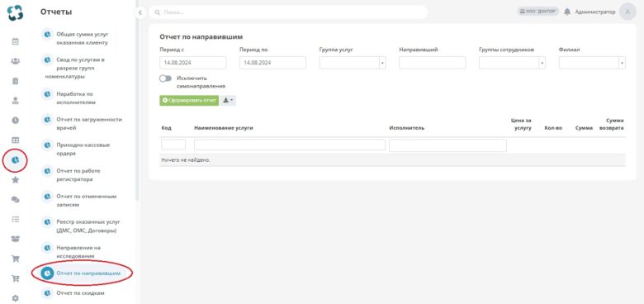Click the Администратор user name
Screen dimensions: 644x304
coord(595,12)
